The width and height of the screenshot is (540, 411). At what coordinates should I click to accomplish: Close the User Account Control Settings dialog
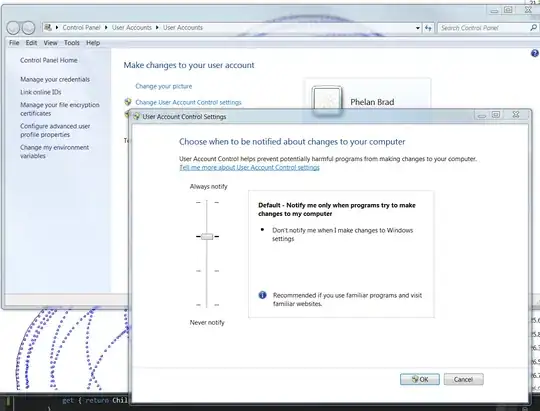click(516, 115)
